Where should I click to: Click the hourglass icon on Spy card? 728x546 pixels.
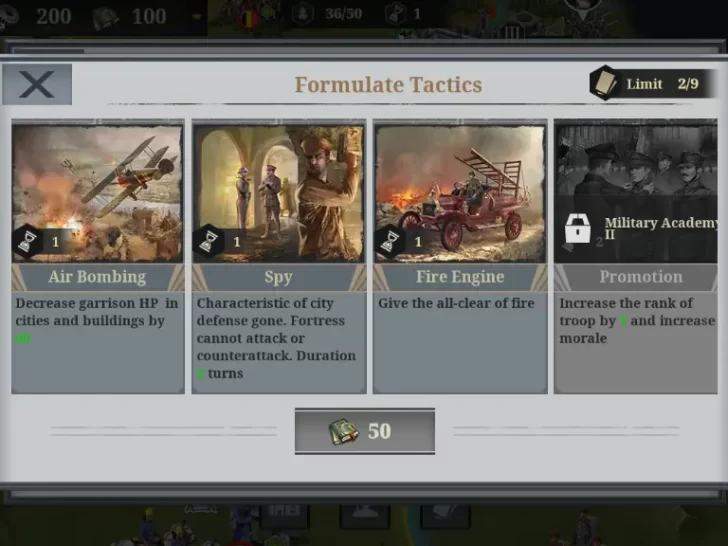click(x=208, y=241)
